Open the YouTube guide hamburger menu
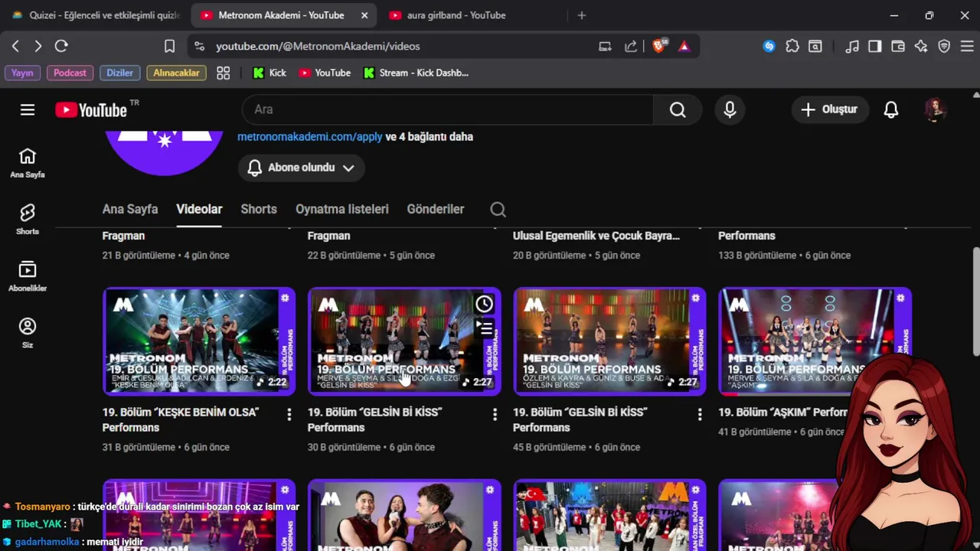 click(x=28, y=109)
